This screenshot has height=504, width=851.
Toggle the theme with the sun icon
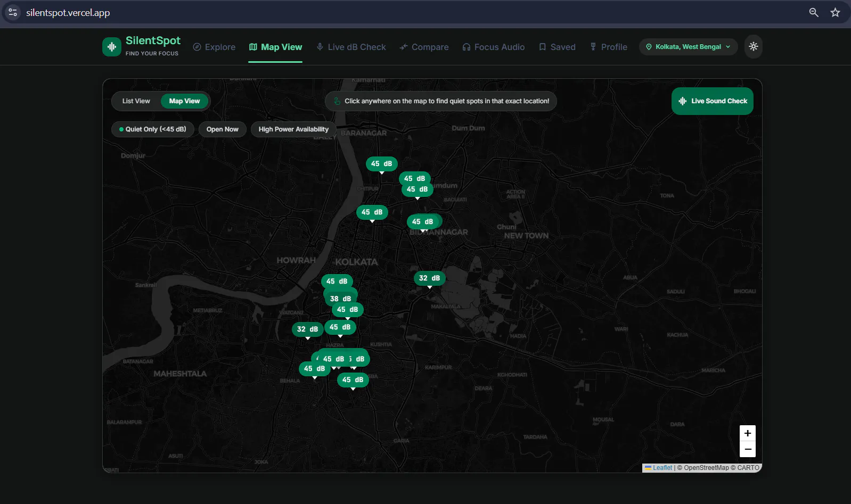click(x=754, y=47)
